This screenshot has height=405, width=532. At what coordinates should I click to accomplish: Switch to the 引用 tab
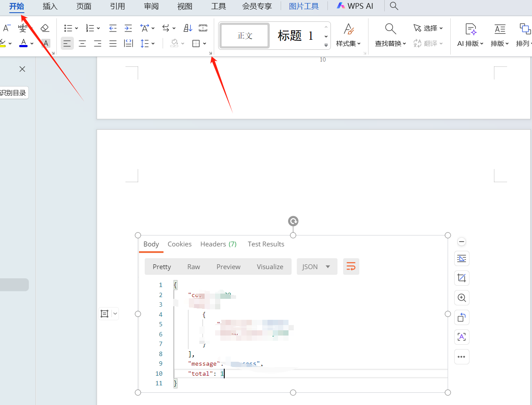(x=117, y=6)
